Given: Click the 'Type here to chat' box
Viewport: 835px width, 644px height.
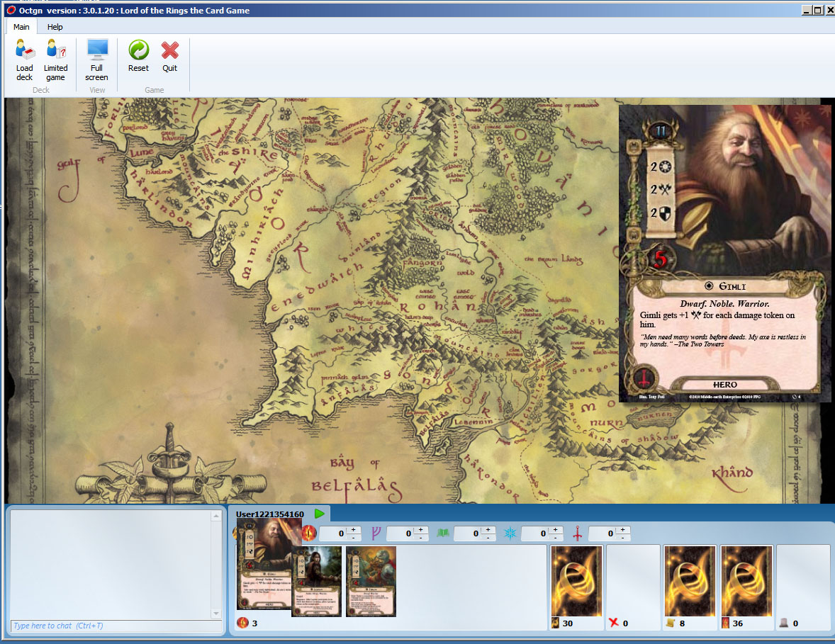Looking at the screenshot, I should click(x=116, y=626).
